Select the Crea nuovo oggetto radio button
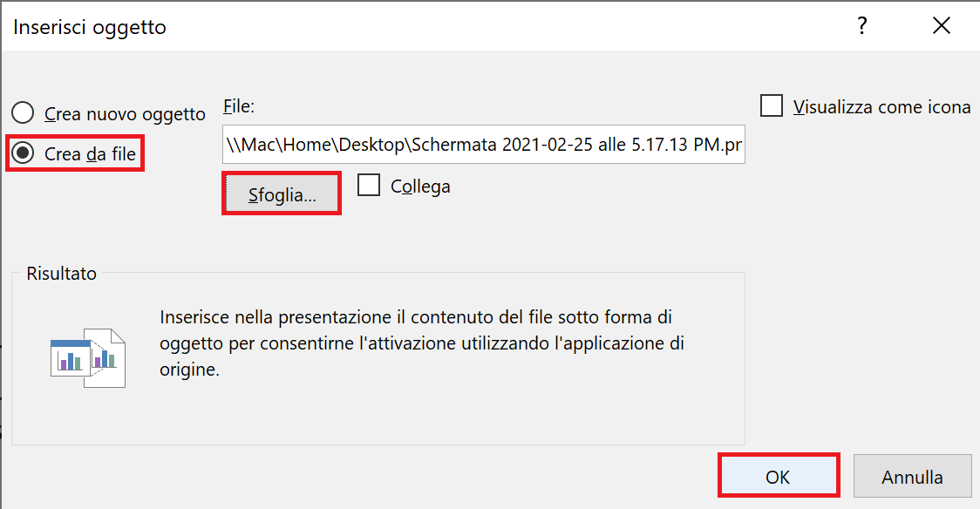Viewport: 980px width, 509px height. tap(24, 113)
